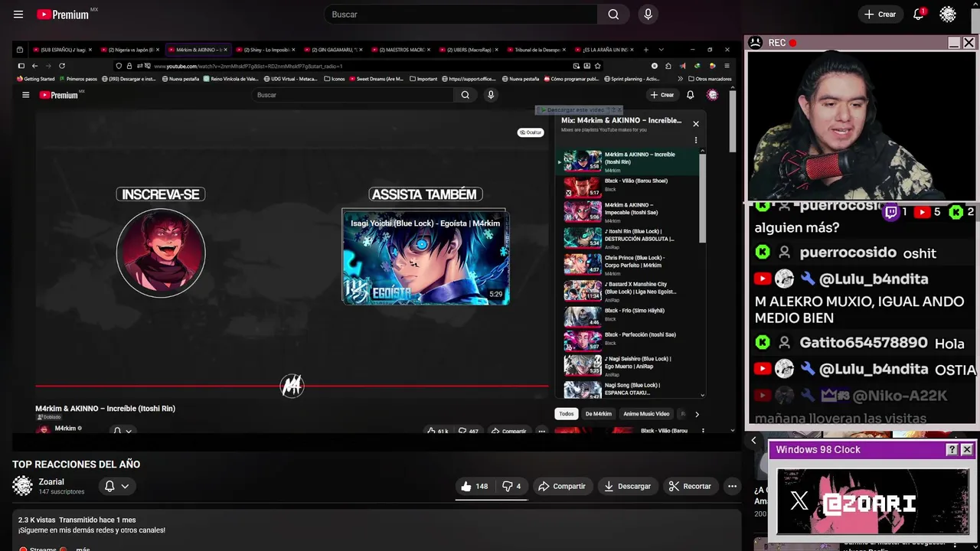Click the streamed browser's page scrollbar
Screen dimensions: 980x551
pyautogui.click(x=732, y=122)
